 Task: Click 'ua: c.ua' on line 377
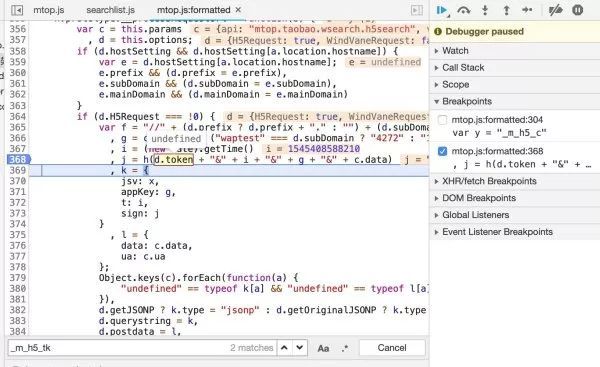tap(143, 256)
